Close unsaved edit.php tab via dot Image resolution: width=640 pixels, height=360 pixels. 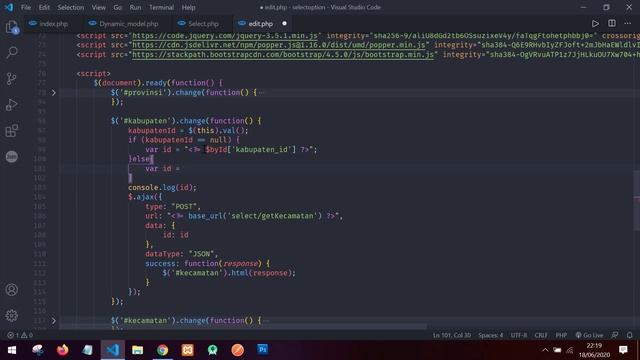[x=284, y=24]
